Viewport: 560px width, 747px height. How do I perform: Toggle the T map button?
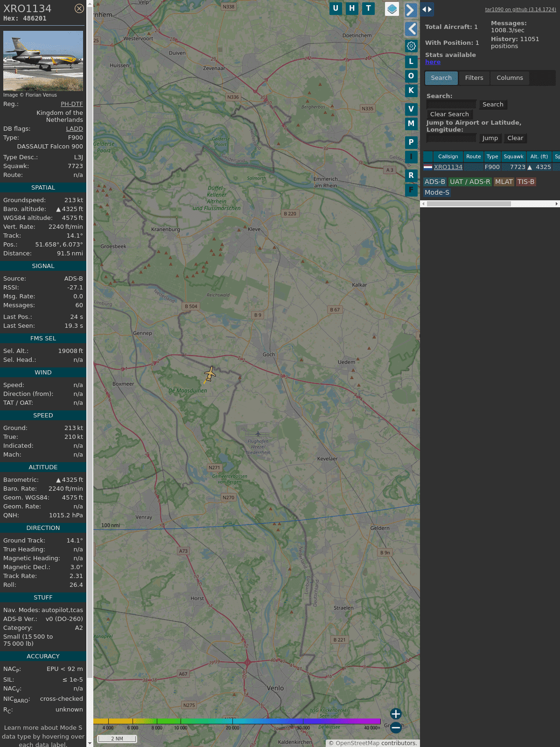(x=369, y=8)
